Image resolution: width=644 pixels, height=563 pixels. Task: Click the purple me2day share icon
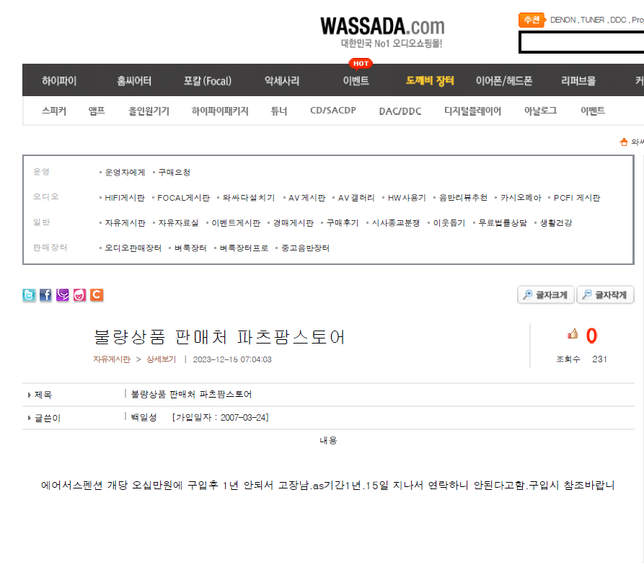[x=63, y=295]
